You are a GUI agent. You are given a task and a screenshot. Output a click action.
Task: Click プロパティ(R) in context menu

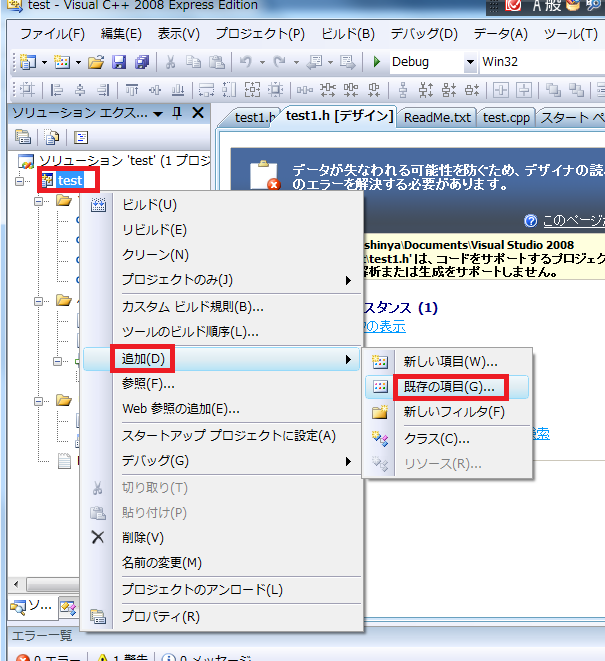[x=160, y=617]
